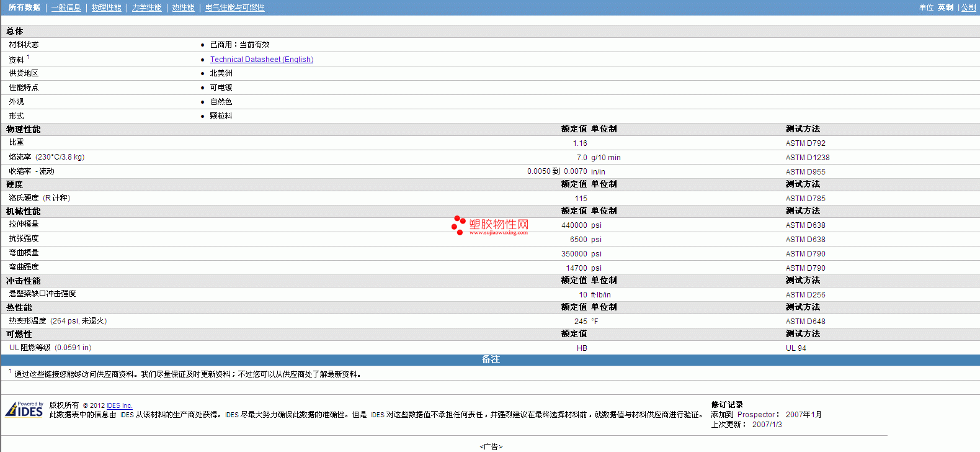Click the 物理性能 section header in the table
980x452 pixels.
click(24, 129)
